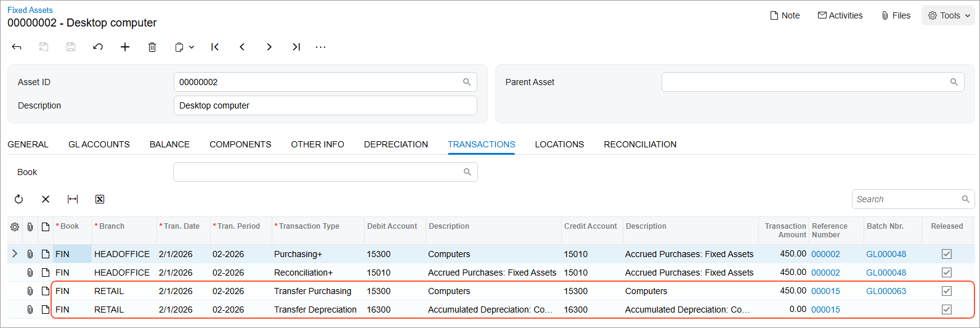Switch to the GL ACCOUNTS tab
Viewport: 980px width, 328px height.
[99, 144]
